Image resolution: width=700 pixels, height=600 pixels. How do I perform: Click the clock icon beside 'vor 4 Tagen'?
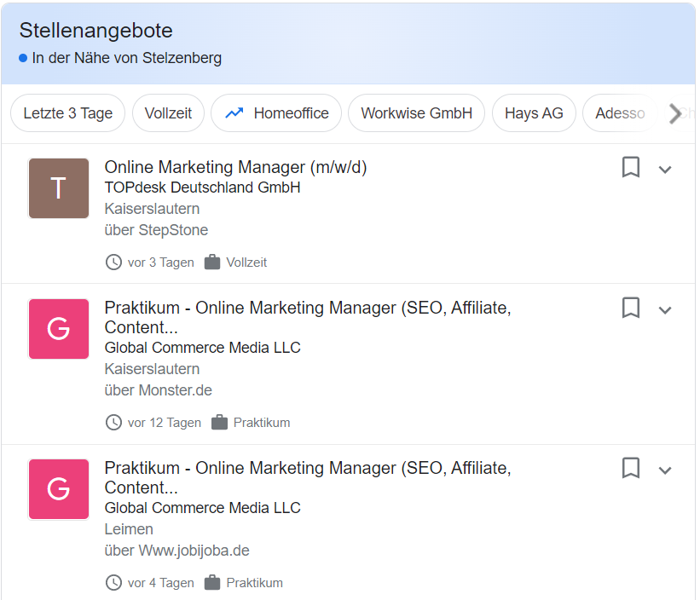click(113, 583)
